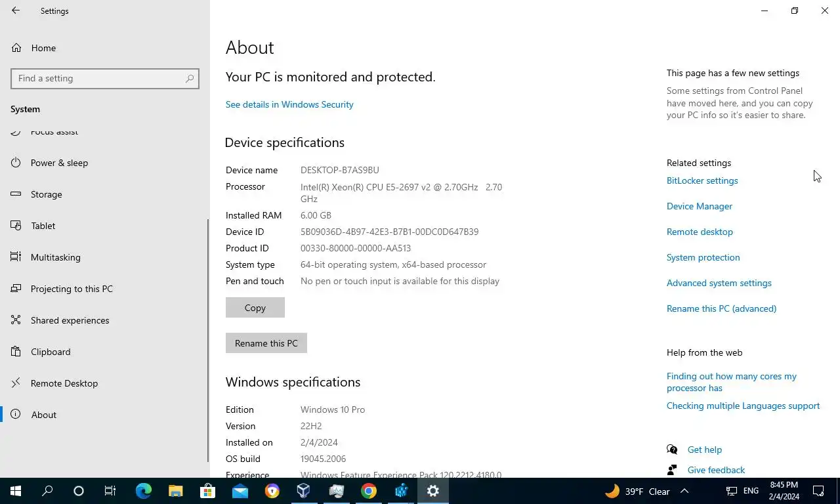This screenshot has height=504, width=840.
Task: Launch Microsoft Edge from taskbar
Action: tap(143, 491)
